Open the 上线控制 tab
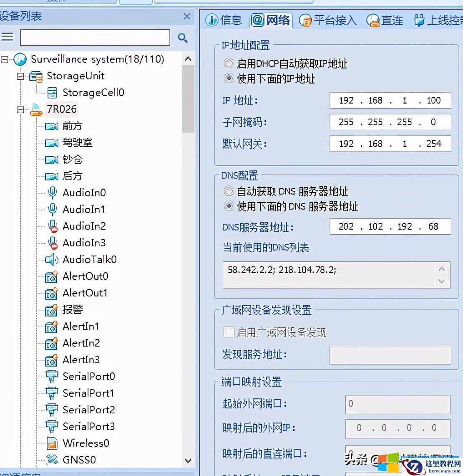 click(438, 20)
